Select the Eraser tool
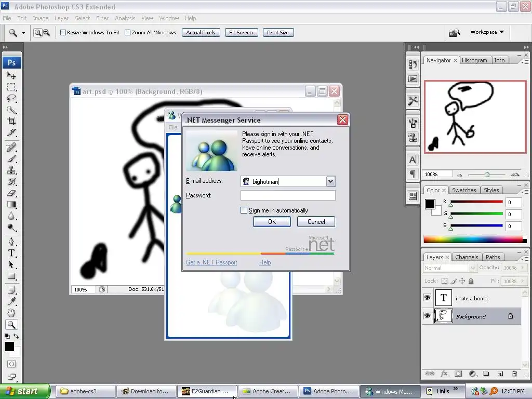532x399 pixels. (11, 193)
